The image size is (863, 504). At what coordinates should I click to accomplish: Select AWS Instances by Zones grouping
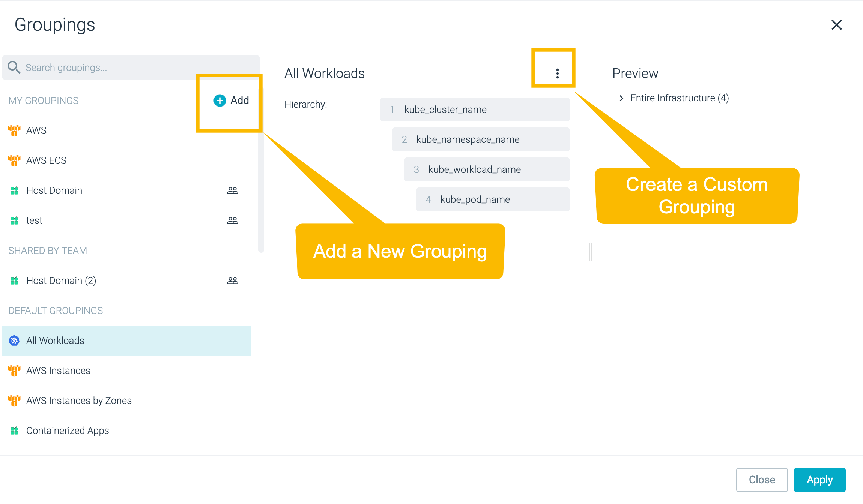click(126, 400)
